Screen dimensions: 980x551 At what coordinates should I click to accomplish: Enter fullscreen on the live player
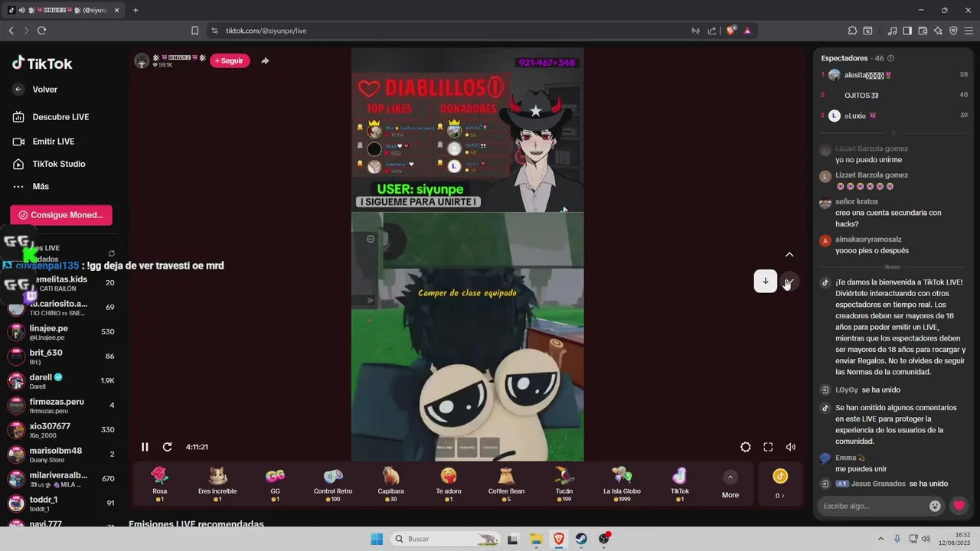tap(768, 447)
